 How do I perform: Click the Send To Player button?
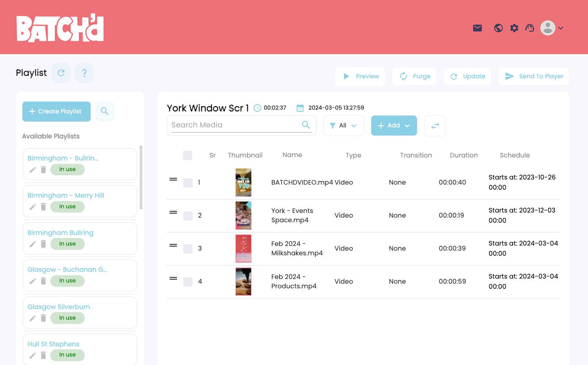533,76
